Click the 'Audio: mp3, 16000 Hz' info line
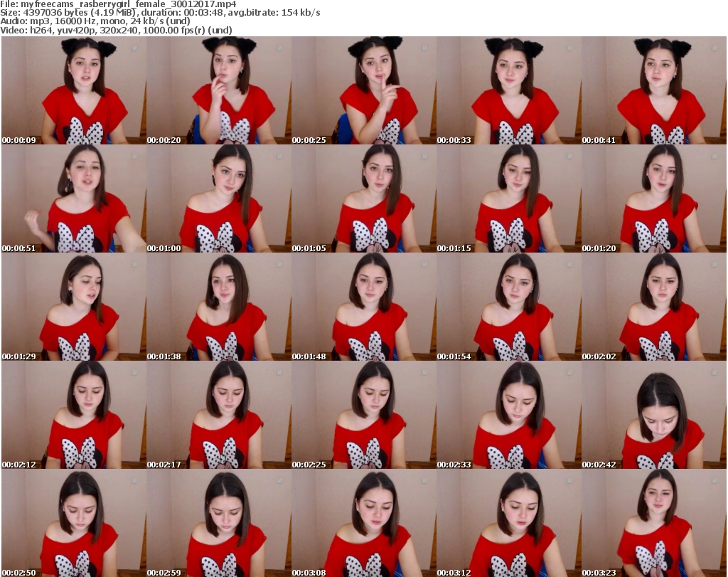This screenshot has width=728, height=577. point(95,21)
